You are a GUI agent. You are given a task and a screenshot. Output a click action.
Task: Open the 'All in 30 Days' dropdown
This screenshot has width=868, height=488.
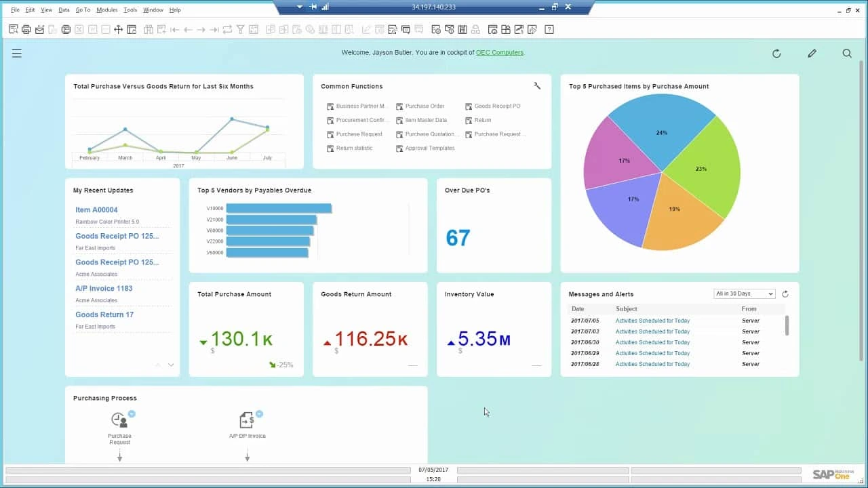pos(744,294)
